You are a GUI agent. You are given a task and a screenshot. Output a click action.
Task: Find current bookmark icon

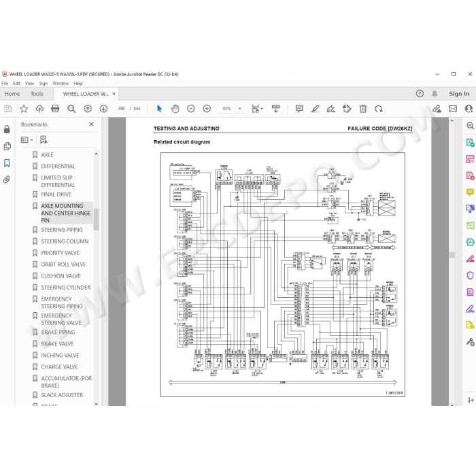(44, 139)
